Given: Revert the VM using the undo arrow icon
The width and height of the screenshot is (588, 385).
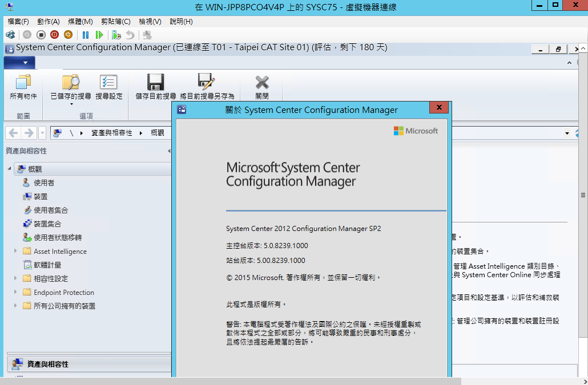Looking at the screenshot, I should 130,35.
